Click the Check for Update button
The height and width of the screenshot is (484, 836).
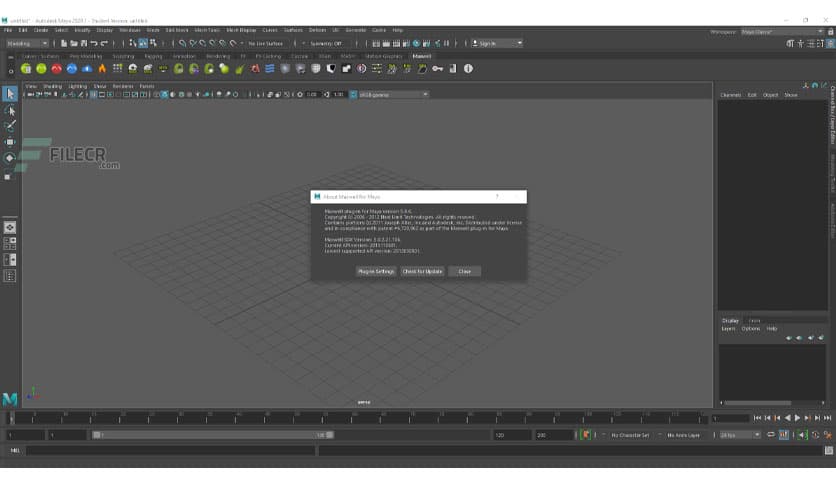tap(422, 271)
